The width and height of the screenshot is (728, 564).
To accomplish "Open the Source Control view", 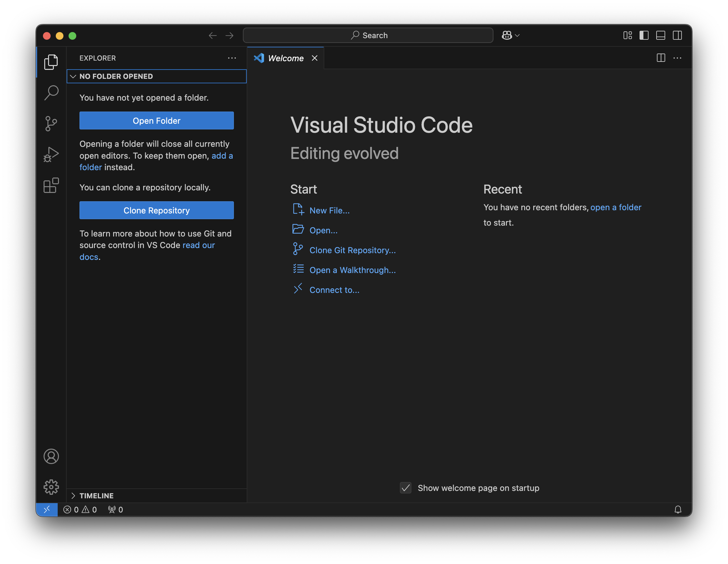I will [x=51, y=124].
